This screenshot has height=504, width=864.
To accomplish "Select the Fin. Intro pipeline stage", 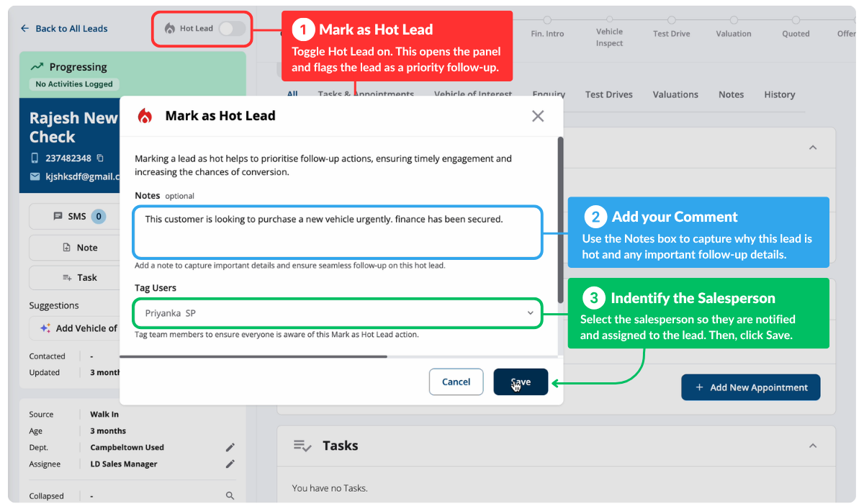I will 547,28.
